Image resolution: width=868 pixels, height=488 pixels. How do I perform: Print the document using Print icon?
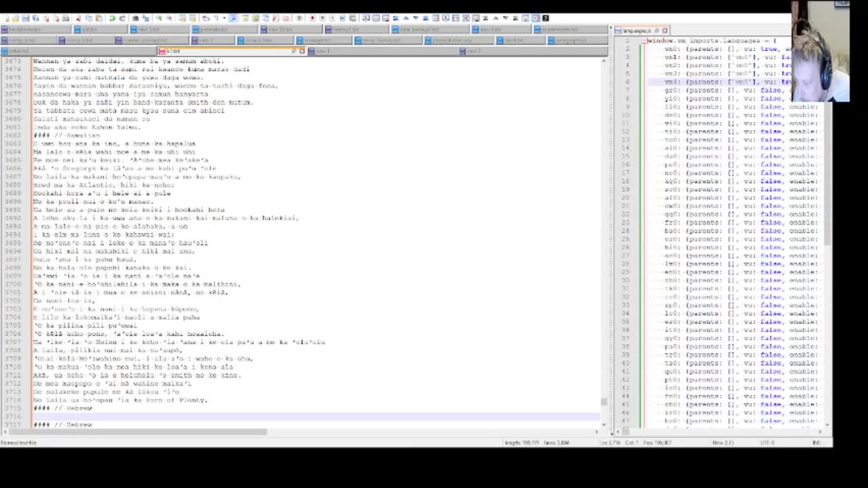click(x=66, y=18)
